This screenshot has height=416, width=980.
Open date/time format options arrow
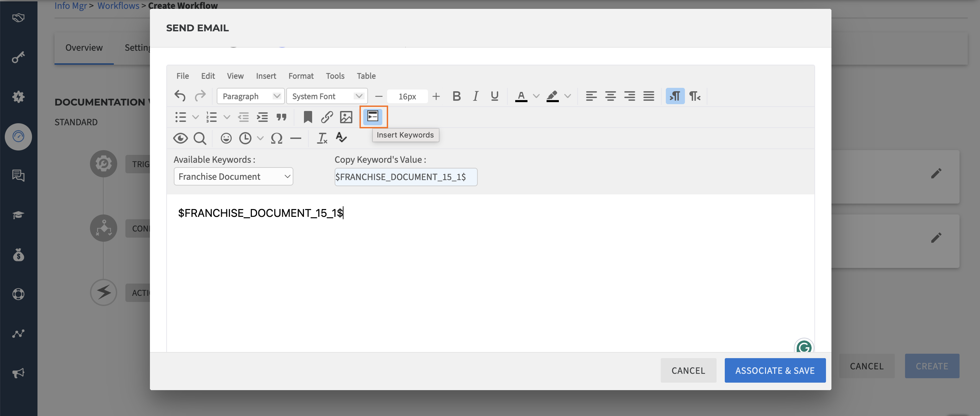(x=260, y=138)
